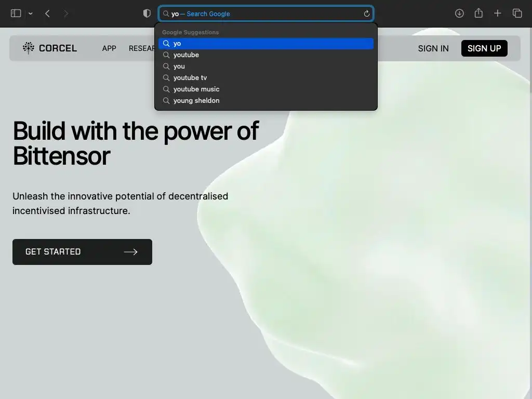Click the GET STARTED button

(x=82, y=252)
